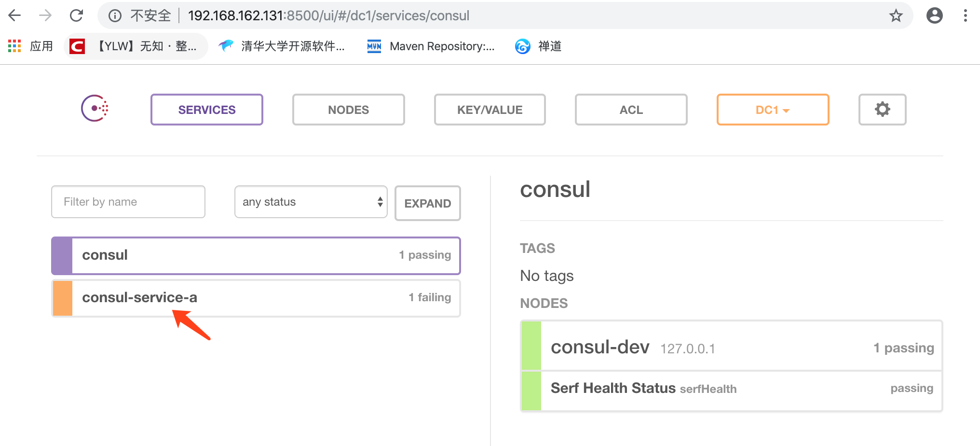
Task: Bookmark this page with the star icon
Action: 896,15
